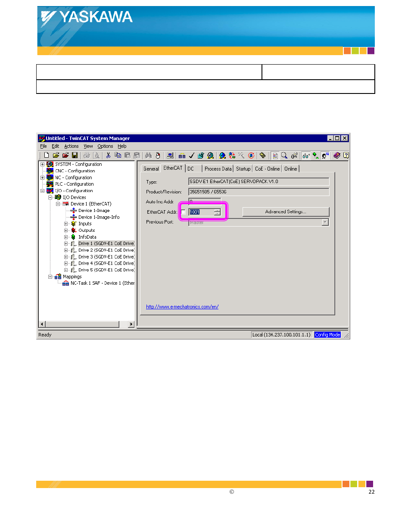Click the question-mark What's This help icon
This screenshot has width=411, height=532.
point(346,156)
